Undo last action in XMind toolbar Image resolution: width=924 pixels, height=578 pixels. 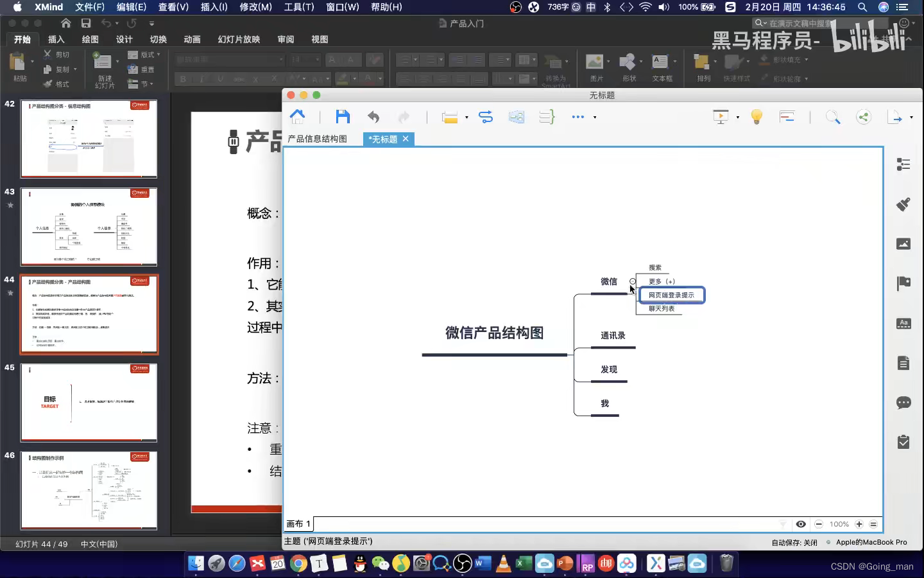pos(373,117)
